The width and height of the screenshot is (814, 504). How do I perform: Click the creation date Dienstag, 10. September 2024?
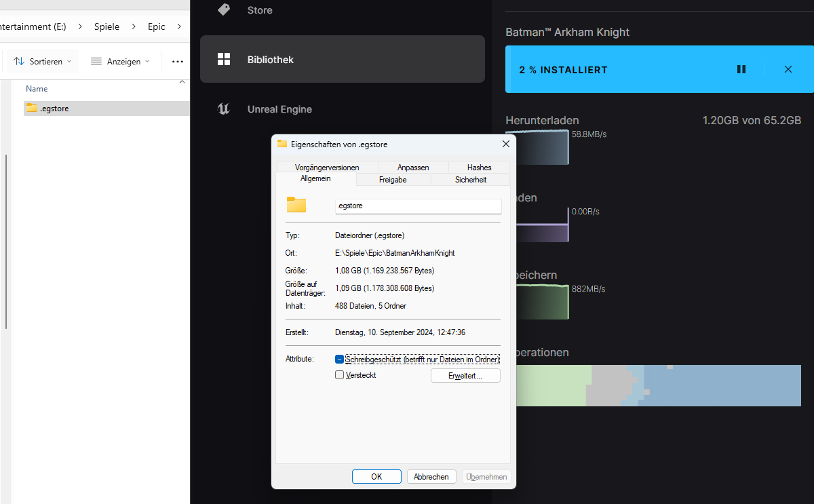coord(400,332)
